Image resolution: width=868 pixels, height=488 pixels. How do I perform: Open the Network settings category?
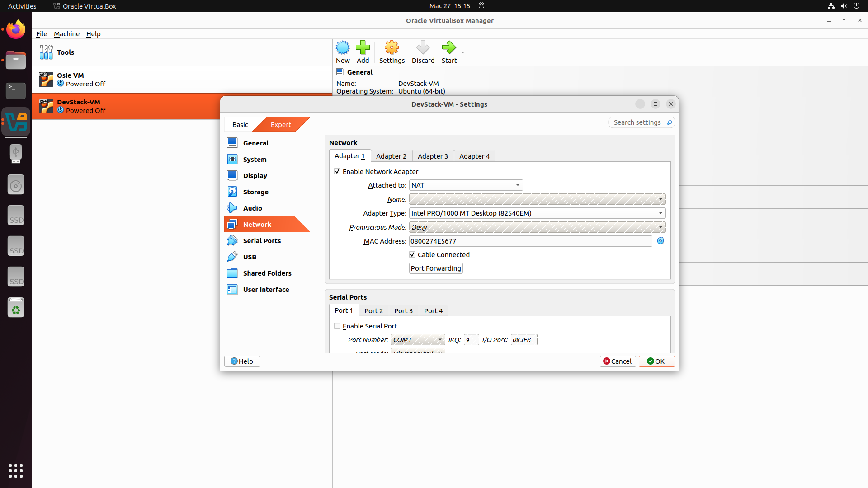point(267,224)
